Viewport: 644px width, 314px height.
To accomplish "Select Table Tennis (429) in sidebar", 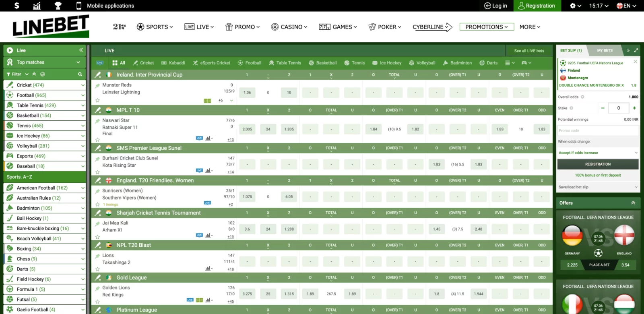I will coord(45,105).
